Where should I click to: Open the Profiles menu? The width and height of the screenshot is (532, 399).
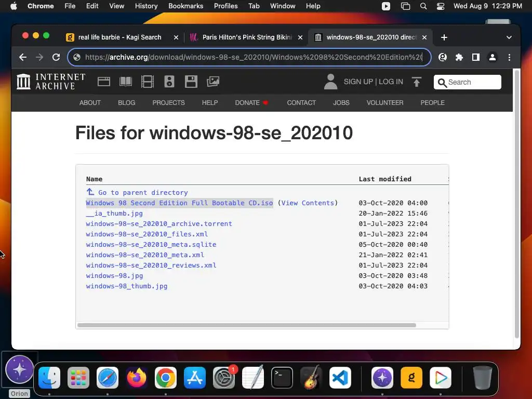click(225, 6)
